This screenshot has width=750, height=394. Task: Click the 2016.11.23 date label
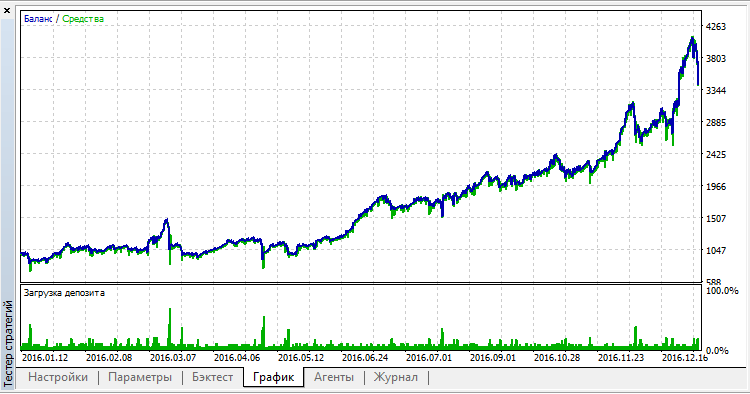pos(621,358)
